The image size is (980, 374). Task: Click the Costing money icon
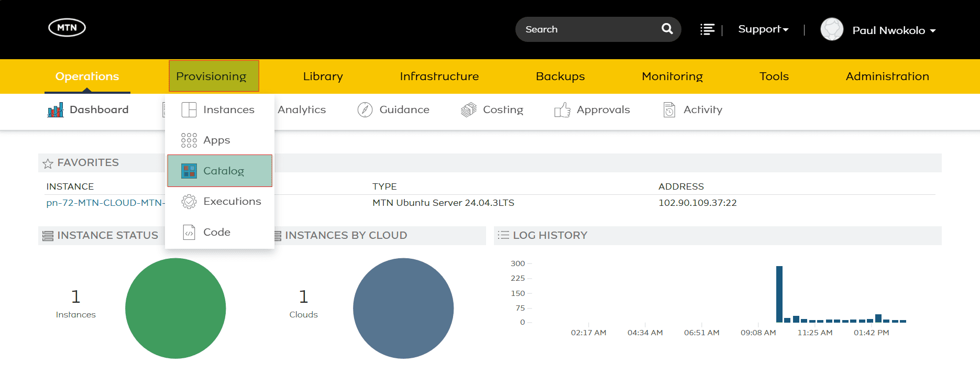[x=469, y=109]
